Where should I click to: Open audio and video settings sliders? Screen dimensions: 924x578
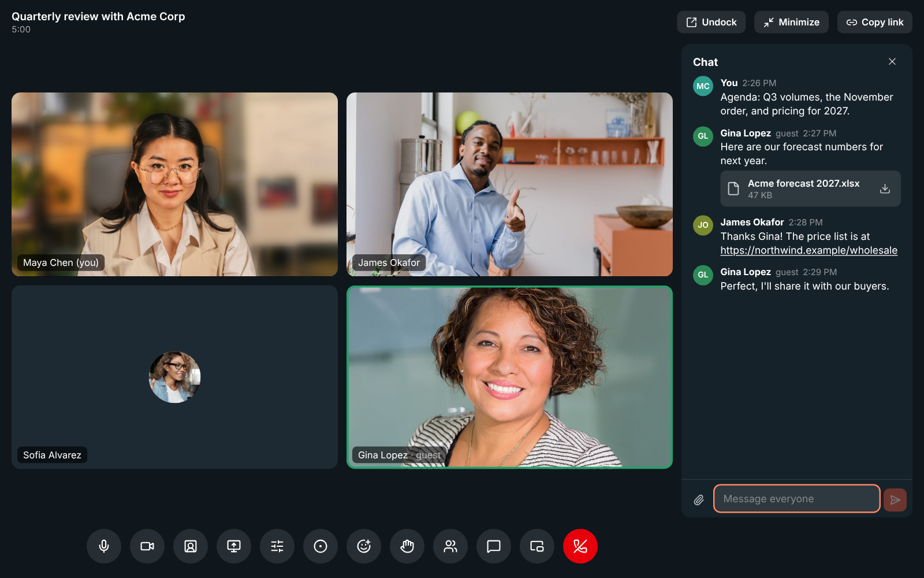[277, 546]
